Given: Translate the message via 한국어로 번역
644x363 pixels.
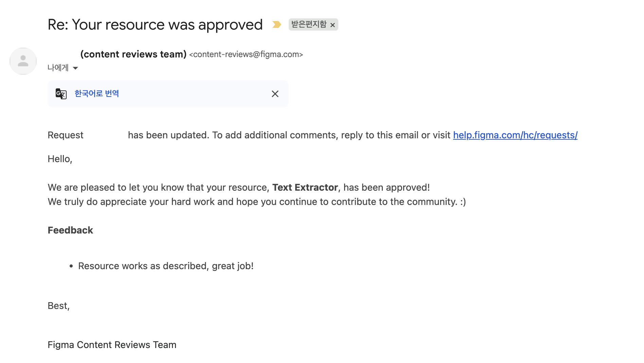Looking at the screenshot, I should 97,93.
